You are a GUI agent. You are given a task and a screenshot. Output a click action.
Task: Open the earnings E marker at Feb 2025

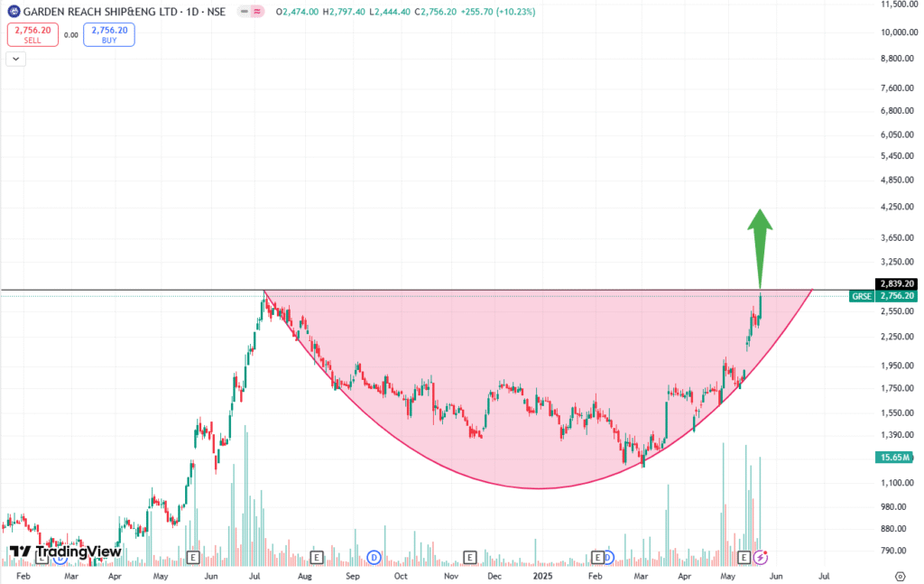[x=597, y=557]
